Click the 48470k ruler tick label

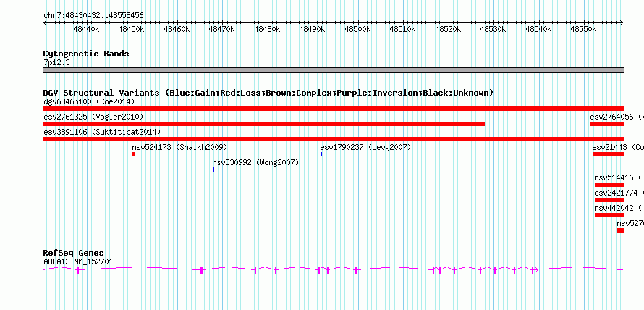click(x=222, y=30)
